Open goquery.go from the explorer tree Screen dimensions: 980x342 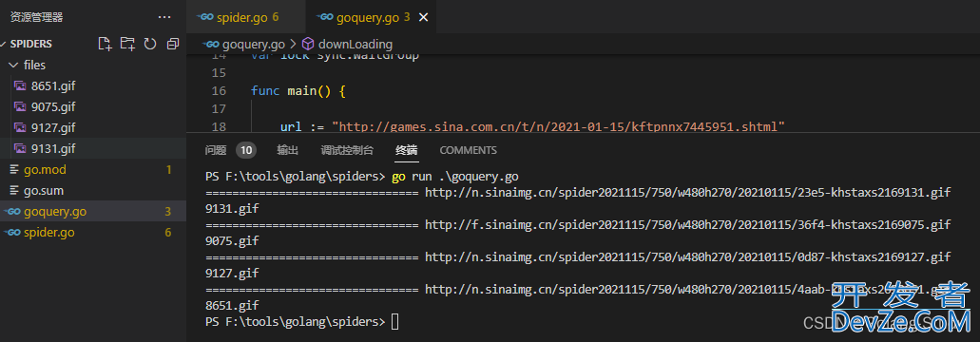click(93, 212)
